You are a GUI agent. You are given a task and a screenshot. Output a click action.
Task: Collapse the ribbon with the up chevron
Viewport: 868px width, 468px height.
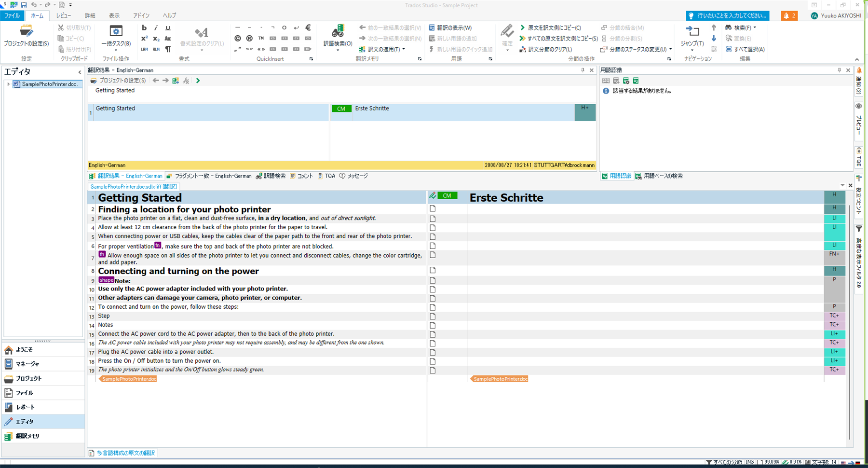pos(857,59)
